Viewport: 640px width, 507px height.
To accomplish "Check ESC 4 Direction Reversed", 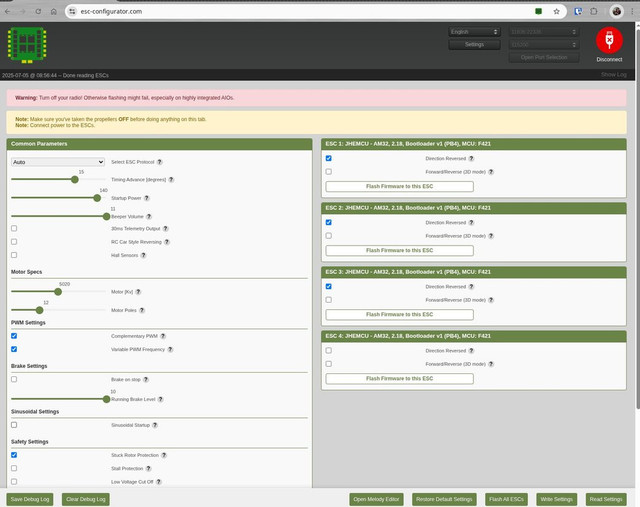I will (329, 350).
